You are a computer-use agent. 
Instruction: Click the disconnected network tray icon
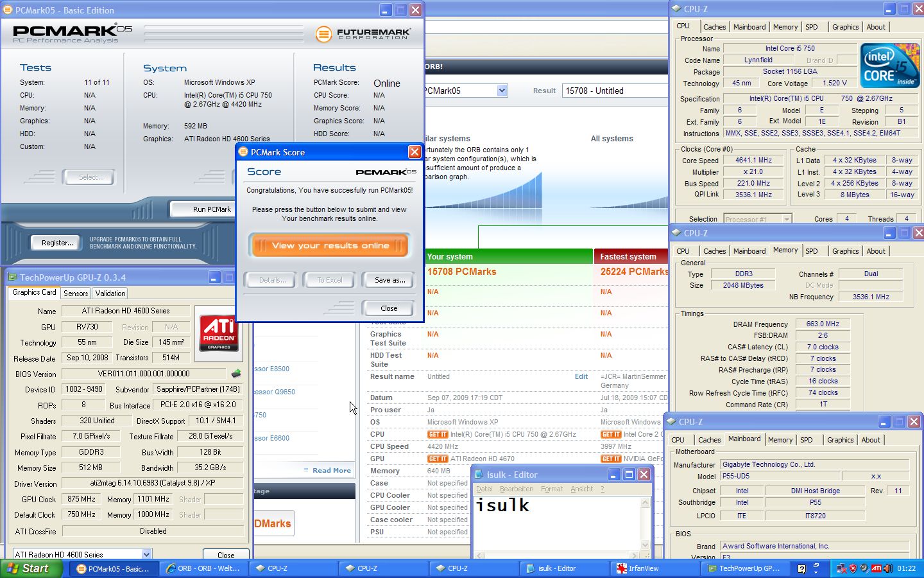point(841,568)
